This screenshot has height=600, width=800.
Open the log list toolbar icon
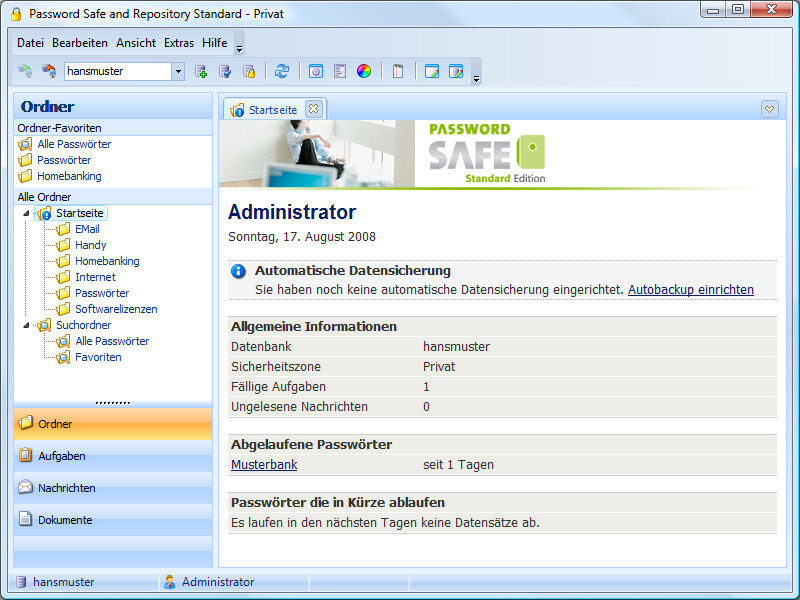click(x=338, y=70)
